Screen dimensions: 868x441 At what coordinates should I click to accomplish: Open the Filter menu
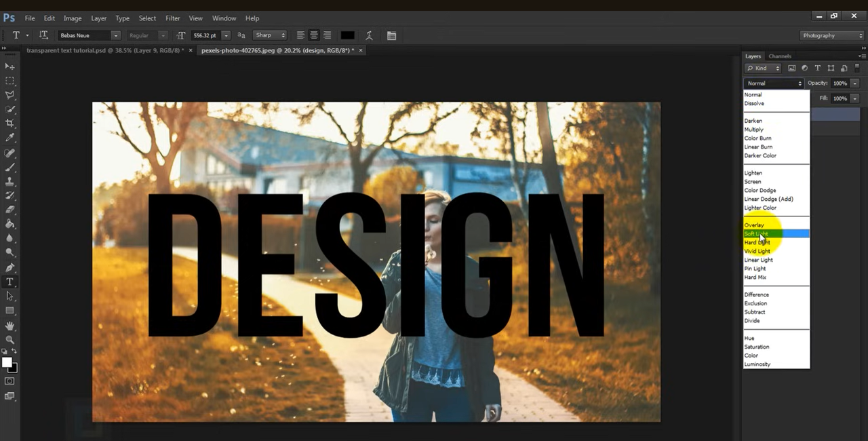(x=173, y=18)
